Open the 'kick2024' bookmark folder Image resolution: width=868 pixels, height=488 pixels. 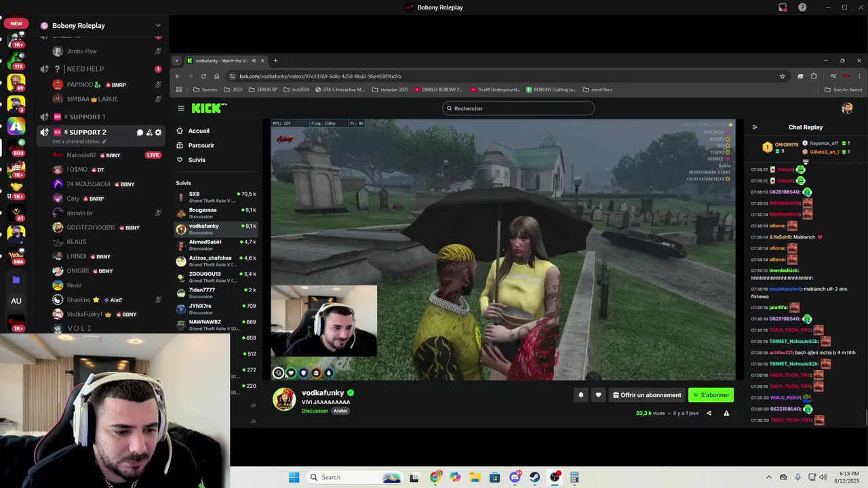(296, 89)
